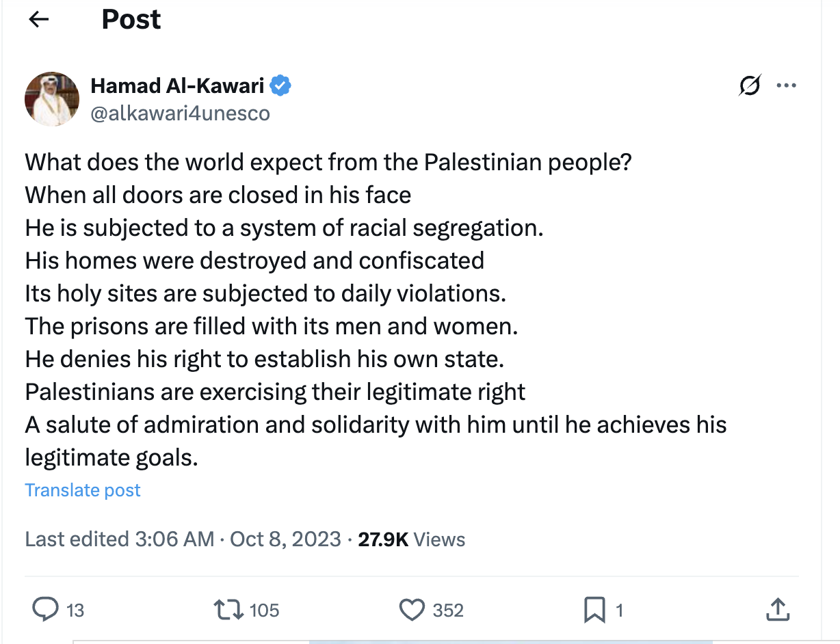Click the repost count 105

click(264, 610)
